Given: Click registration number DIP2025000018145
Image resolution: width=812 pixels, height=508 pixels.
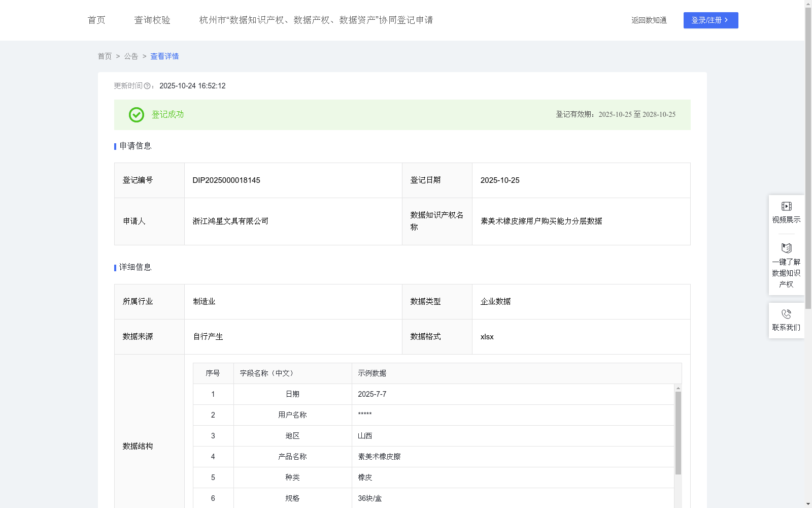Looking at the screenshot, I should [226, 180].
